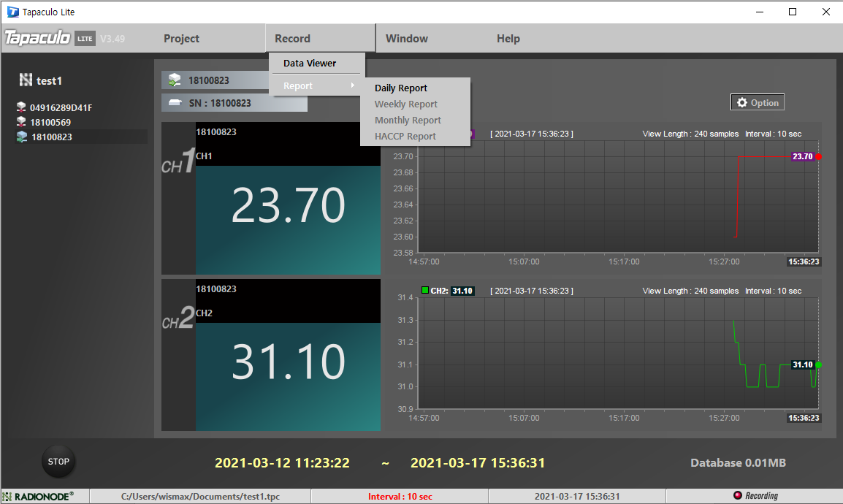Open the Option settings button
Image resolution: width=843 pixels, height=504 pixels.
(757, 103)
